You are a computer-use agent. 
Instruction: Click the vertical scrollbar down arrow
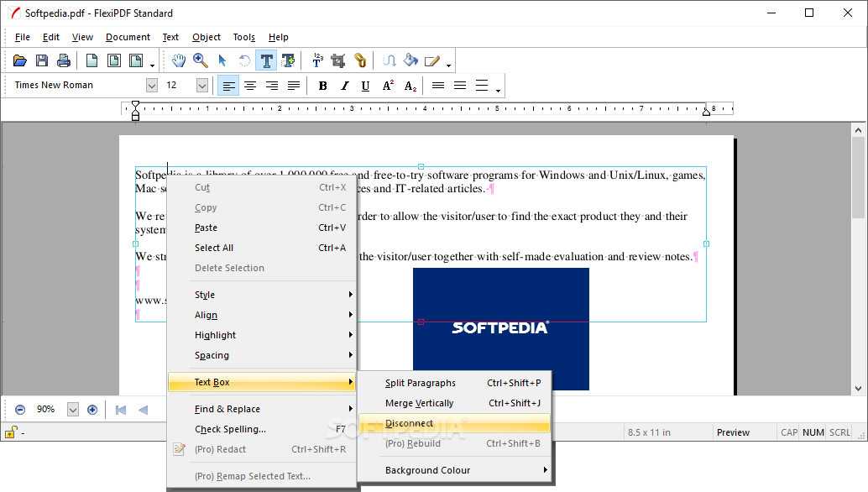[858, 389]
